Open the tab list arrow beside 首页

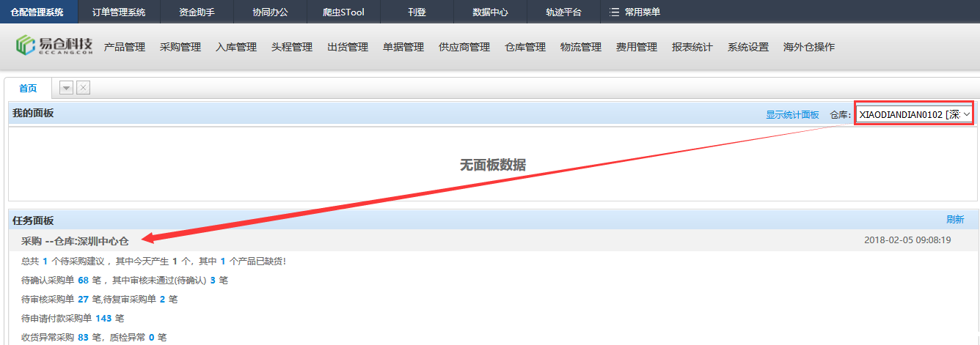pyautogui.click(x=66, y=88)
